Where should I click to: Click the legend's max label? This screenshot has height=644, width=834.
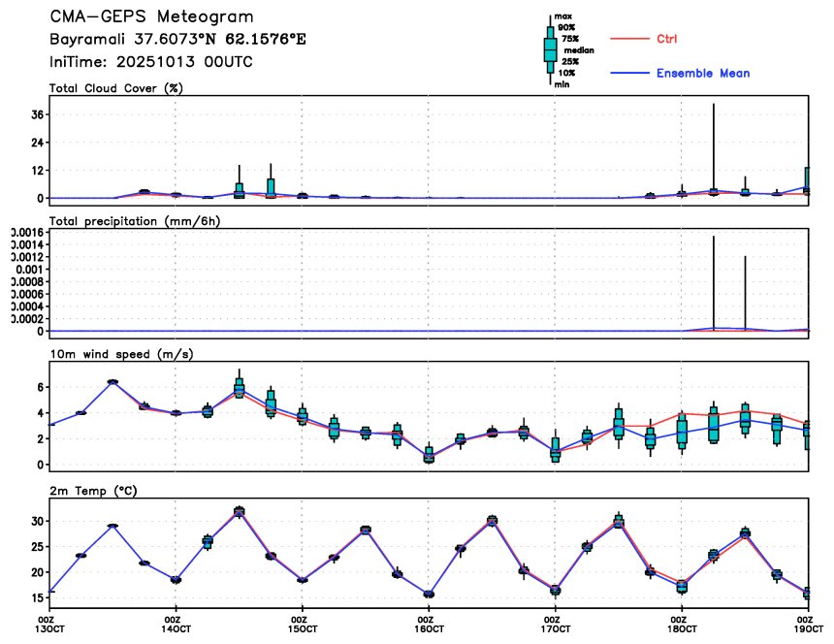click(x=563, y=16)
